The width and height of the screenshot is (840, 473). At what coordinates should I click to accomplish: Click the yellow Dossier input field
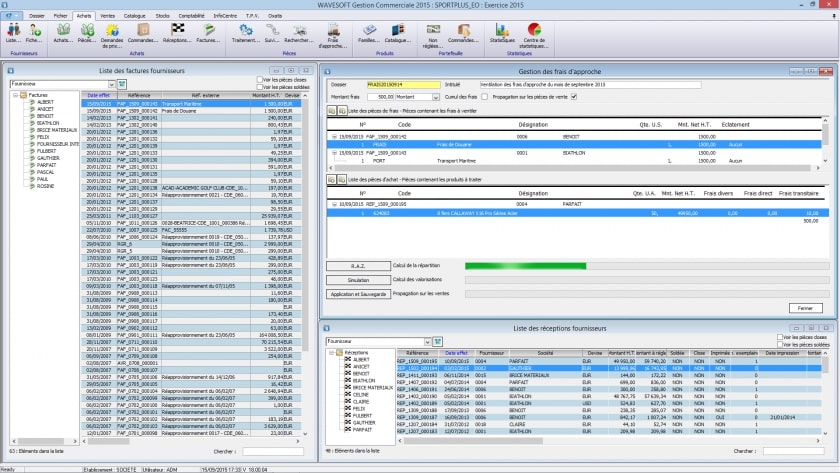(403, 85)
